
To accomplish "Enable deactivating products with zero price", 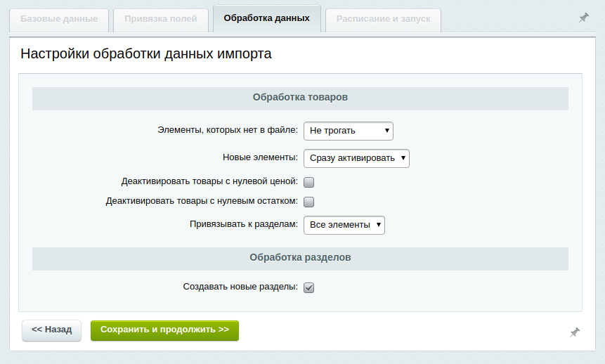I will coord(308,182).
